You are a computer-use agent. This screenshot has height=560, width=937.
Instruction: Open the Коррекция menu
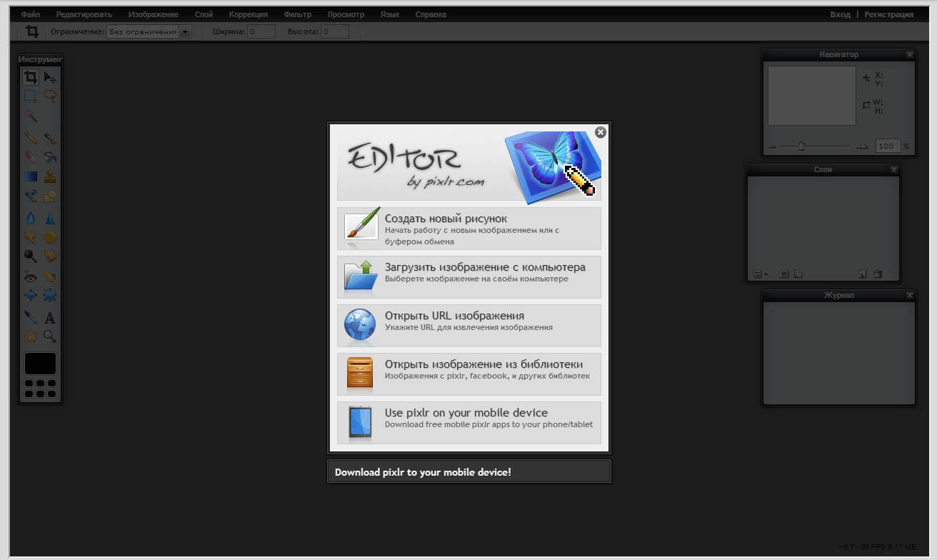[249, 14]
